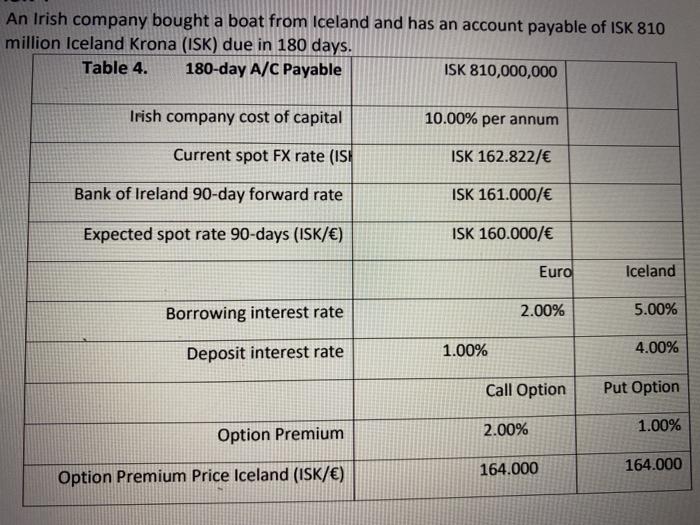Select the Euro column header
Screen dimensions: 700x525
point(555,271)
